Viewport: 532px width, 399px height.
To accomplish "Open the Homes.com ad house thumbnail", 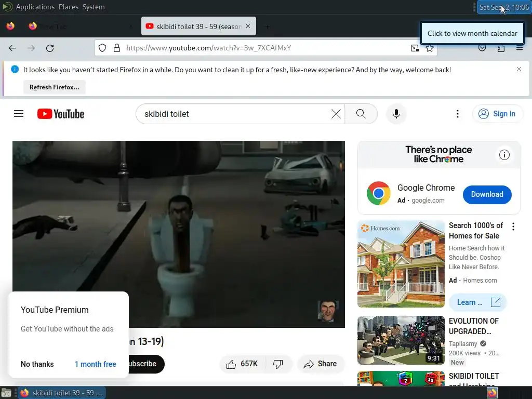I will [401, 263].
